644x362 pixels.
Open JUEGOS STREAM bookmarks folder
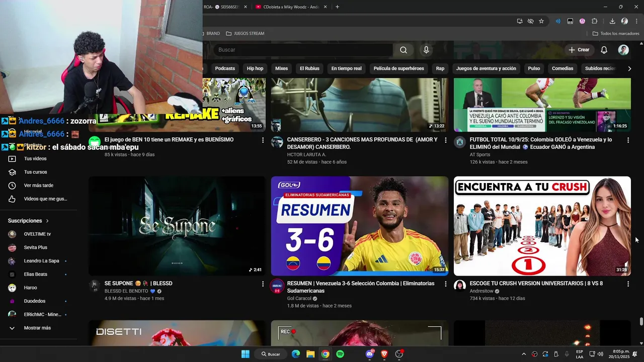[245, 33]
